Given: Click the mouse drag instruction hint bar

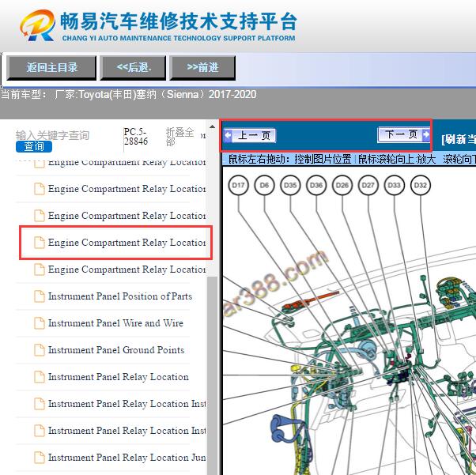Looking at the screenshot, I should (x=349, y=159).
